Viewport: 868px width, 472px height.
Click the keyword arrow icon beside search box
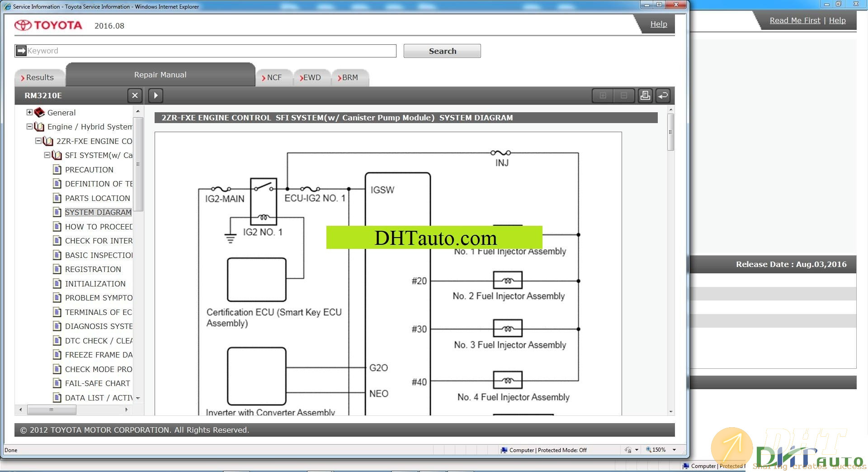tap(21, 51)
